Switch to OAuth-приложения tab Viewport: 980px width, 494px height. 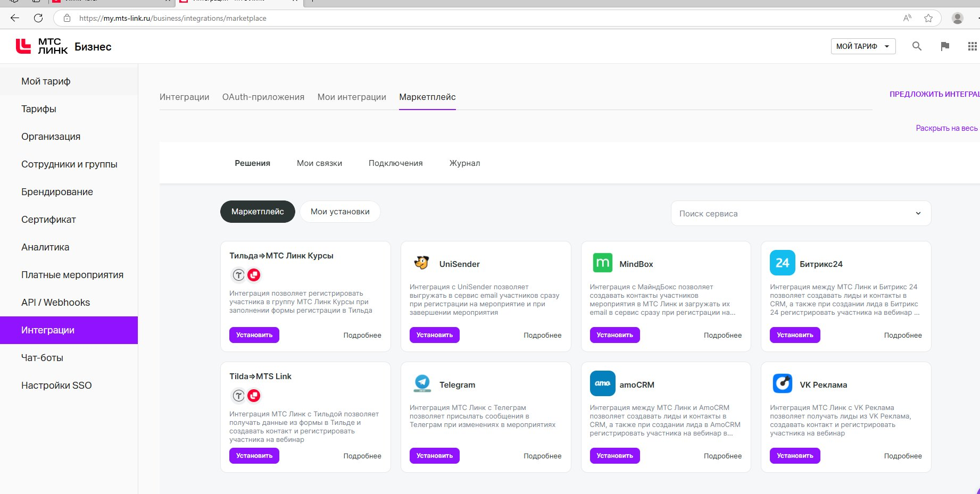263,97
